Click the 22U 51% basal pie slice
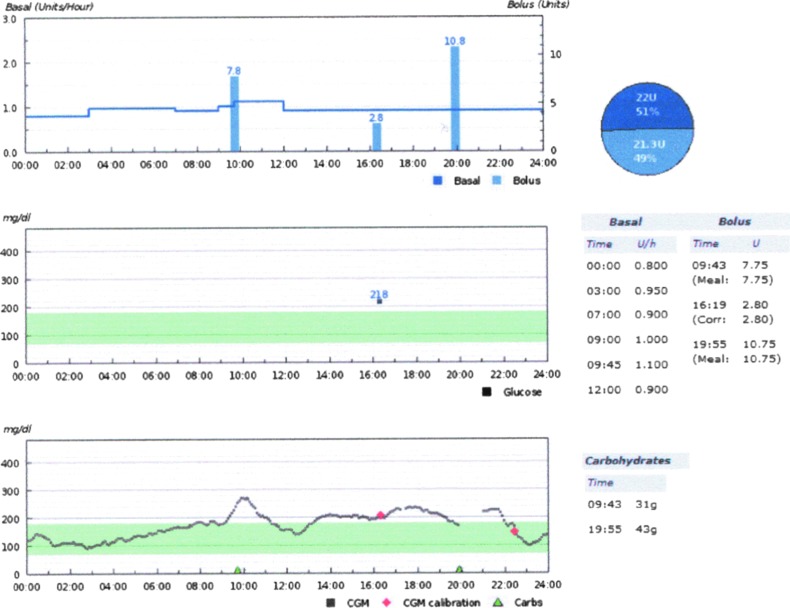The width and height of the screenshot is (790, 608). pyautogui.click(x=647, y=105)
